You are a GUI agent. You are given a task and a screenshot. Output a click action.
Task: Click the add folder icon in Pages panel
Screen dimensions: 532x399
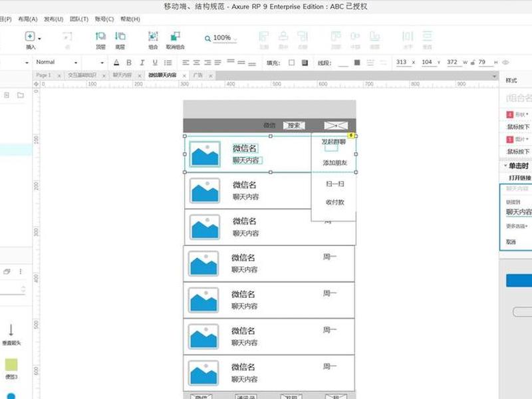pyautogui.click(x=21, y=95)
